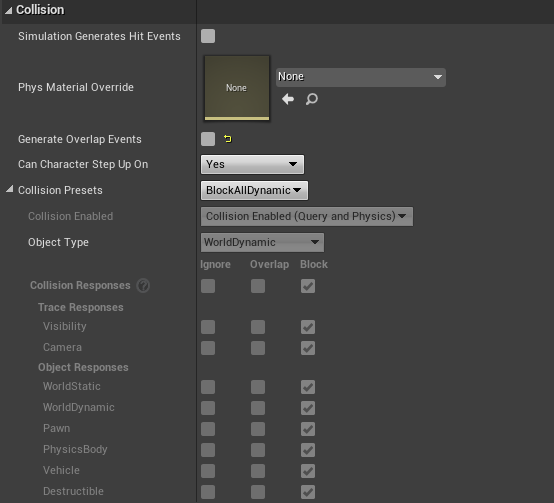Open the Collision Enabled dropdown

click(307, 216)
